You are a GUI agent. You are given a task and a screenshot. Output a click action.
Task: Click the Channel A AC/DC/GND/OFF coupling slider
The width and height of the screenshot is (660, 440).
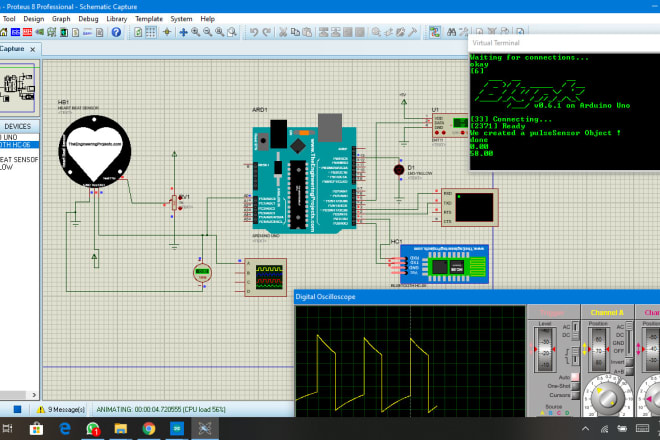tap(629, 338)
